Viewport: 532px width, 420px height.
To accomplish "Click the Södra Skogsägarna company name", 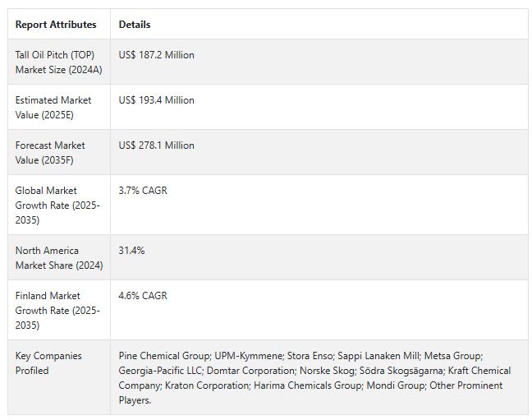I will [401, 371].
